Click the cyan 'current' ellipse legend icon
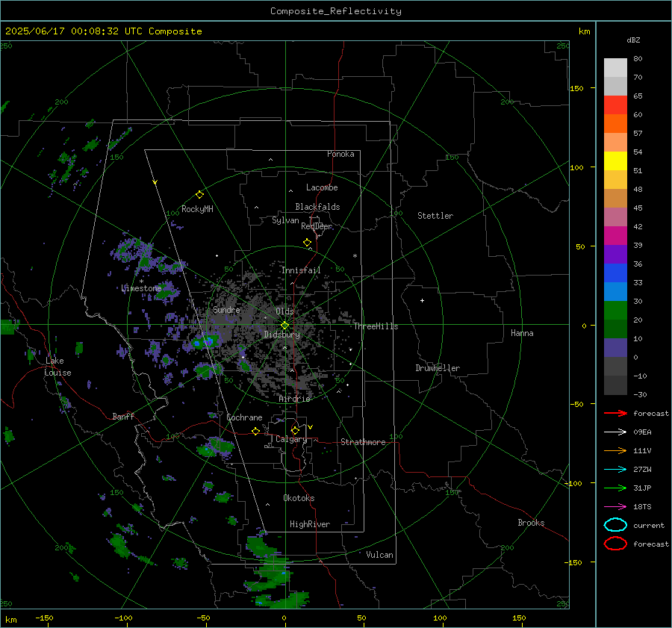This screenshot has height=628, width=672. [x=615, y=525]
